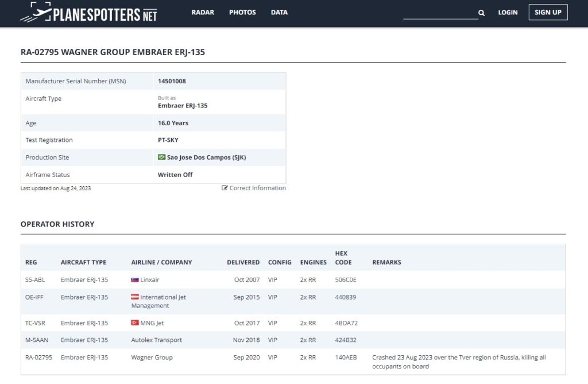Open International Jet Management operator link
The width and height of the screenshot is (588, 384).
point(163,297)
